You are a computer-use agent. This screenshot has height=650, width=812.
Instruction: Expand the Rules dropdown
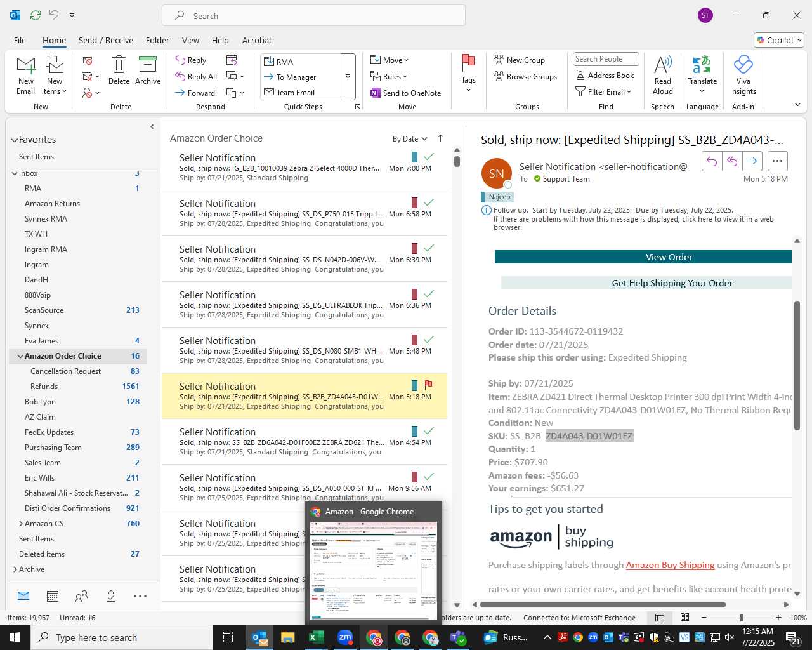tap(389, 77)
